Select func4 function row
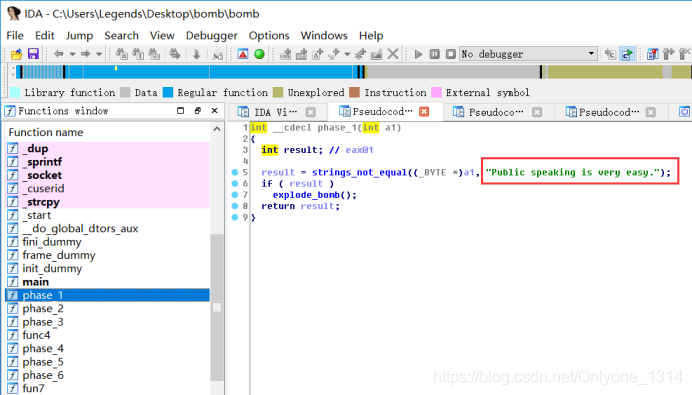This screenshot has width=692, height=395. click(x=108, y=335)
